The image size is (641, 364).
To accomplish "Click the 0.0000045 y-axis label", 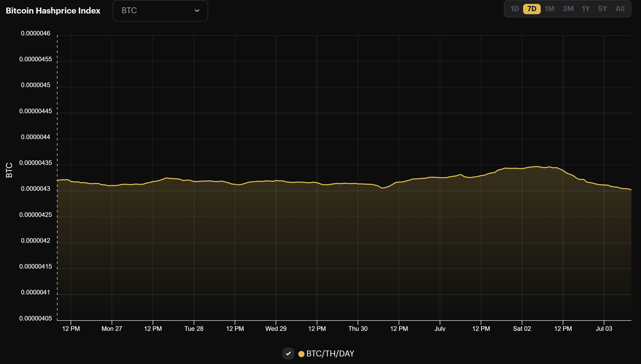I will (35, 85).
